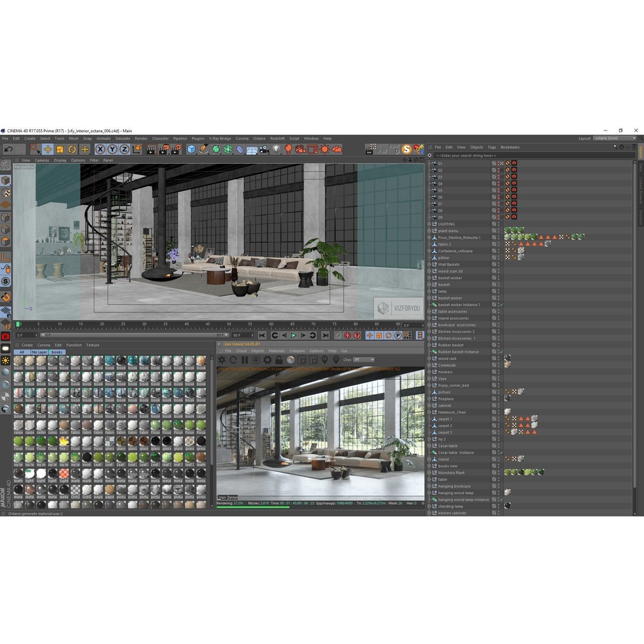Click the orange Octane light bulb icon

tap(289, 150)
